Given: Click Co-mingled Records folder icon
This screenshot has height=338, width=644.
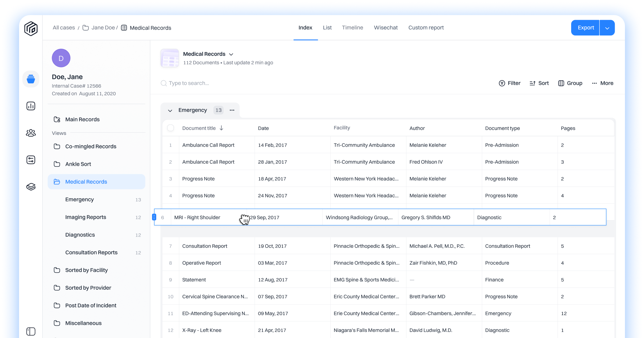Looking at the screenshot, I should [57, 146].
